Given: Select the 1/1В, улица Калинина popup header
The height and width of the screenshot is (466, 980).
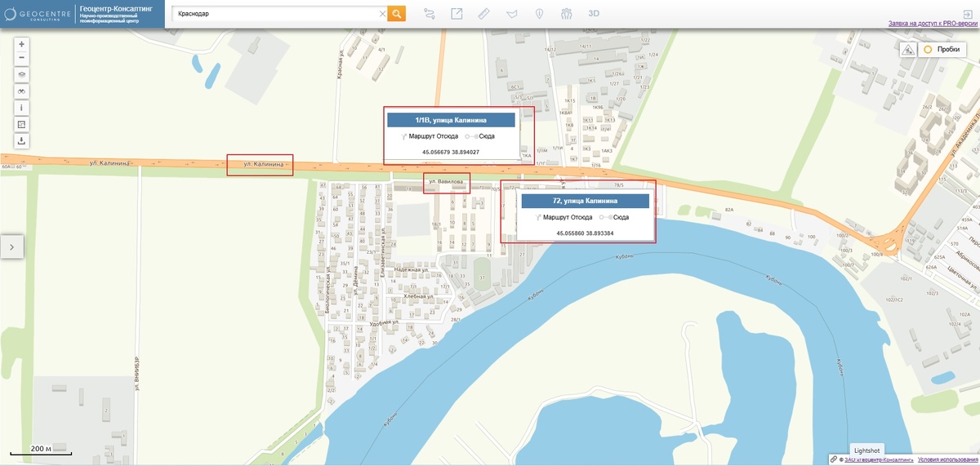Looking at the screenshot, I should (451, 120).
